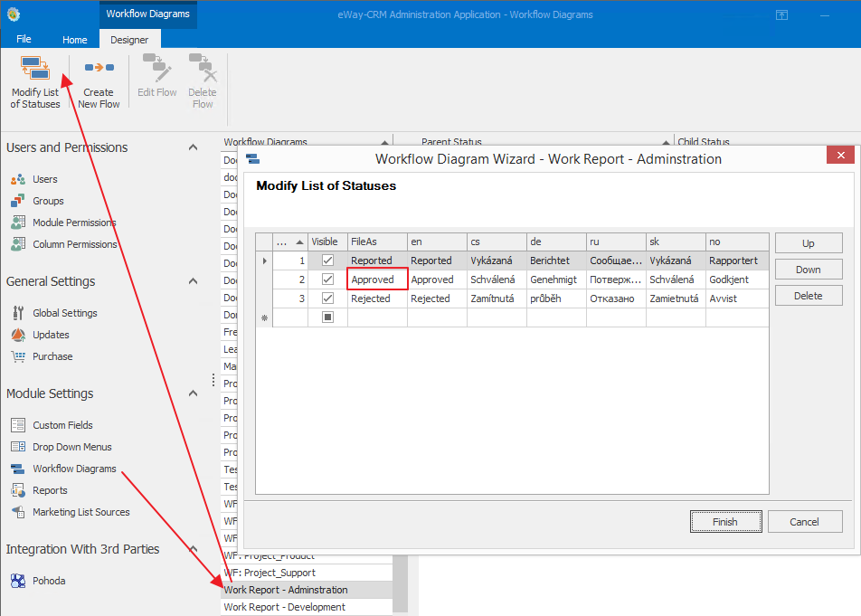The height and width of the screenshot is (616, 861).
Task: Click the ribbon display options icon in title bar
Action: tap(781, 14)
